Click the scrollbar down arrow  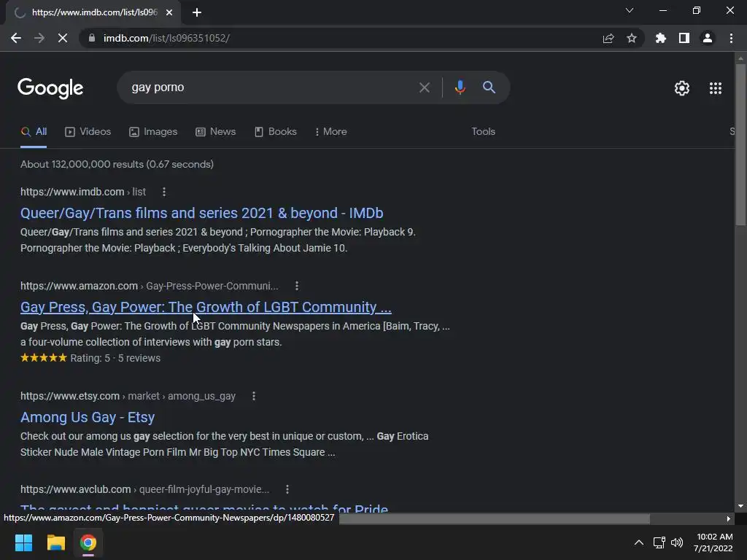click(x=740, y=506)
